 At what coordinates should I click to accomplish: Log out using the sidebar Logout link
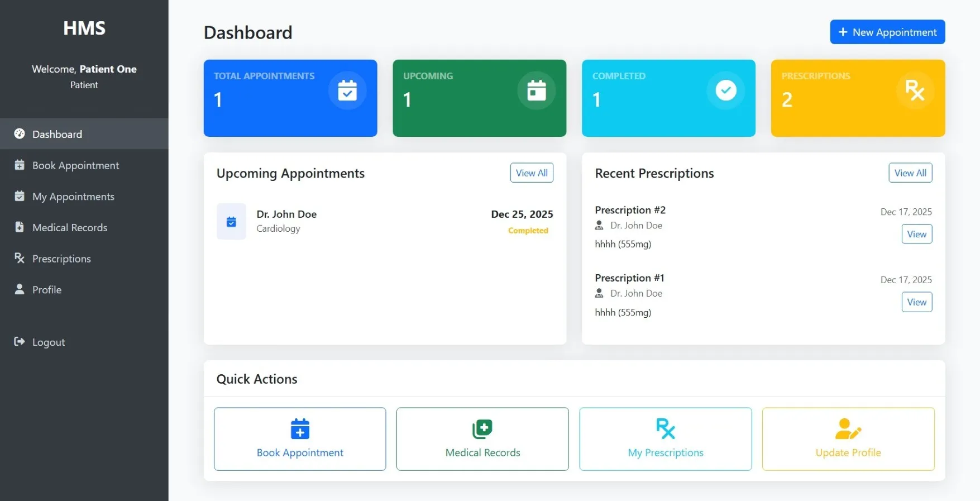tap(84, 342)
